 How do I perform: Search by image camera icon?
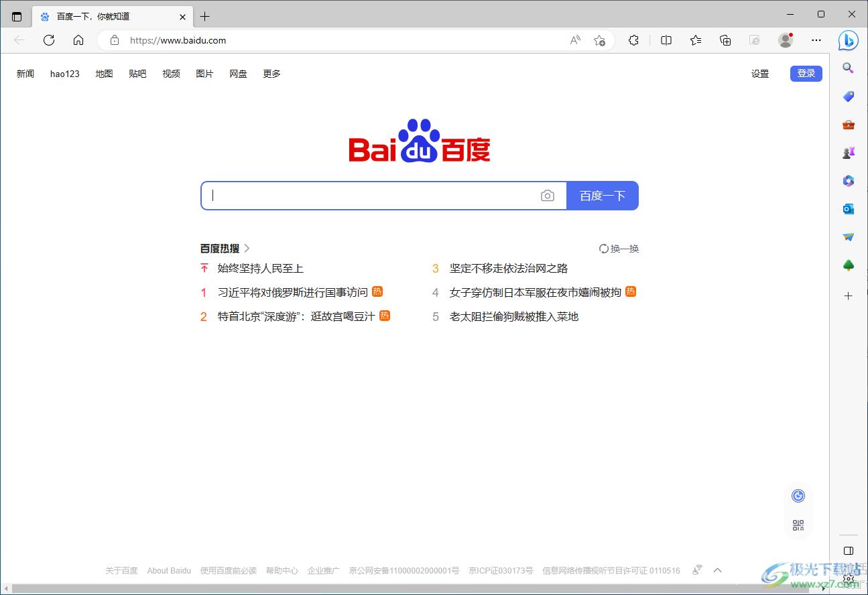548,196
